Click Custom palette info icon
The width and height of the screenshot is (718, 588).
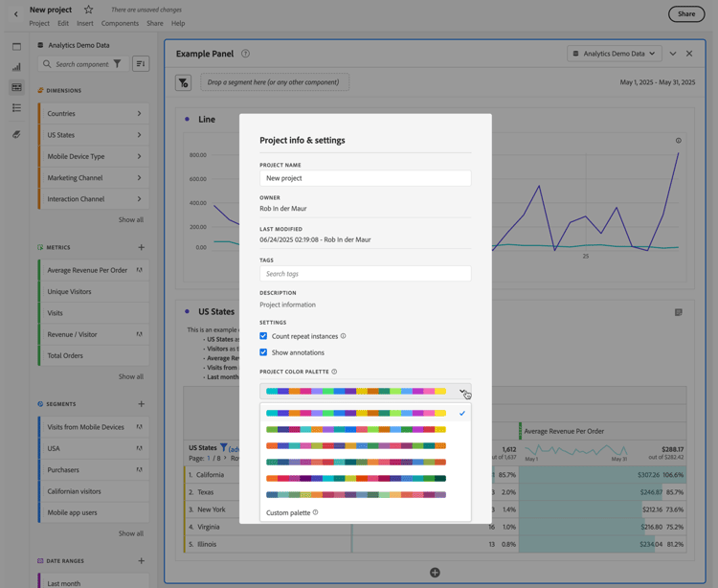tap(316, 512)
